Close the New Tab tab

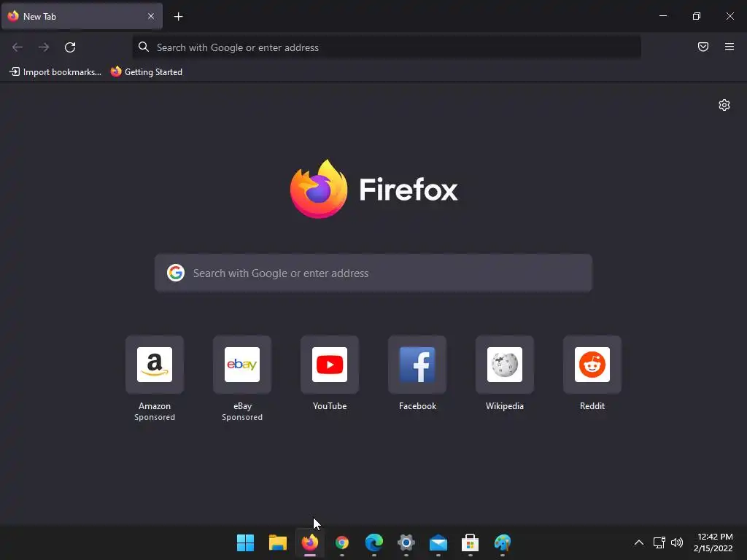151,16
